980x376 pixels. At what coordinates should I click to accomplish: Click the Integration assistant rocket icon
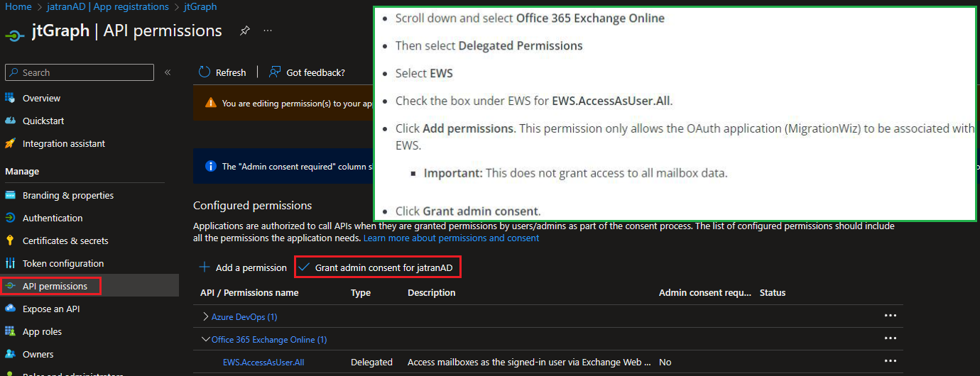tap(10, 143)
